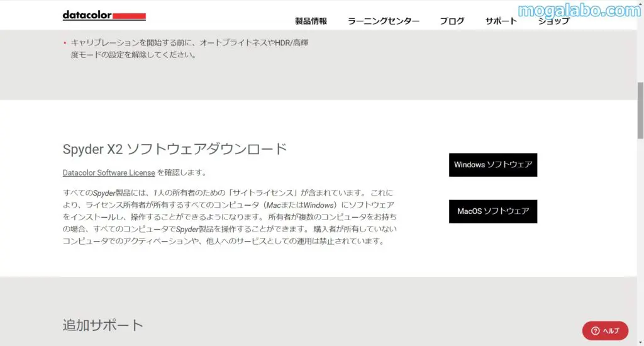Click the vertical scrollbar thumb
644x346 pixels.
click(x=640, y=110)
